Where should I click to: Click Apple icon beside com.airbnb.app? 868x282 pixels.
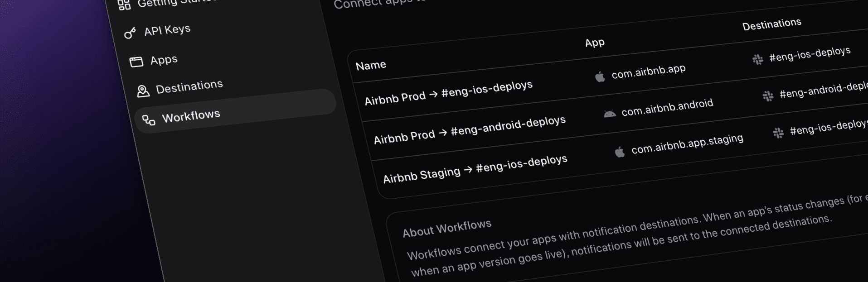(600, 77)
